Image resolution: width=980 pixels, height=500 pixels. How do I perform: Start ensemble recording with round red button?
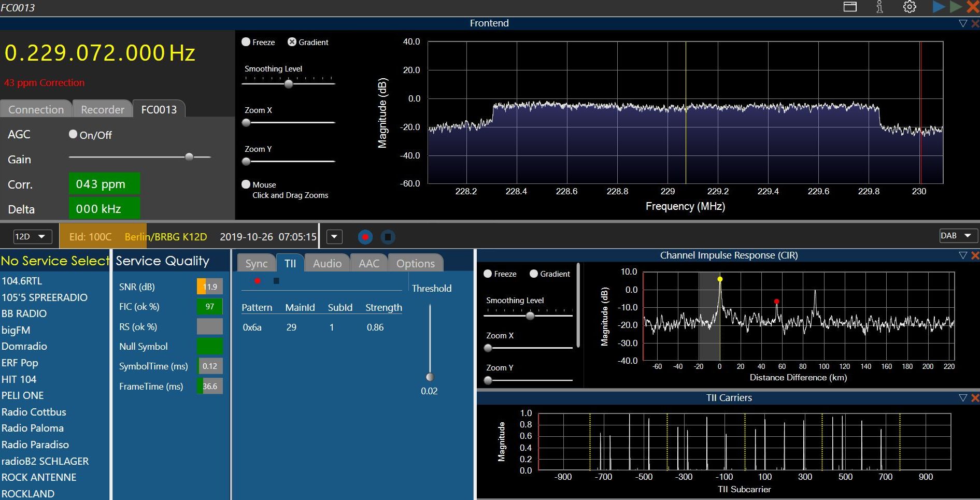coord(365,237)
